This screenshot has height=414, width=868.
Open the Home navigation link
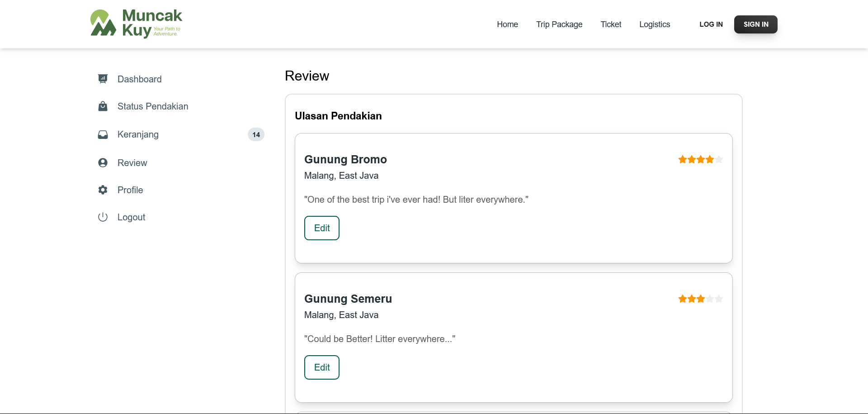point(507,24)
